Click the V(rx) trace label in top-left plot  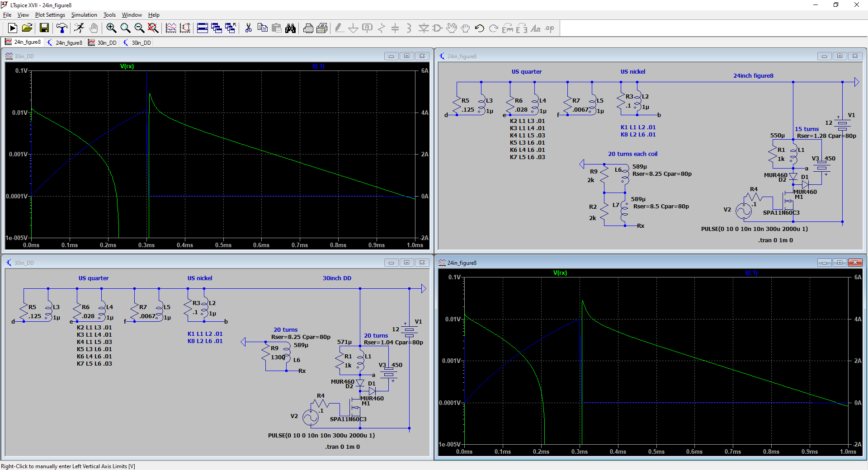coord(127,66)
